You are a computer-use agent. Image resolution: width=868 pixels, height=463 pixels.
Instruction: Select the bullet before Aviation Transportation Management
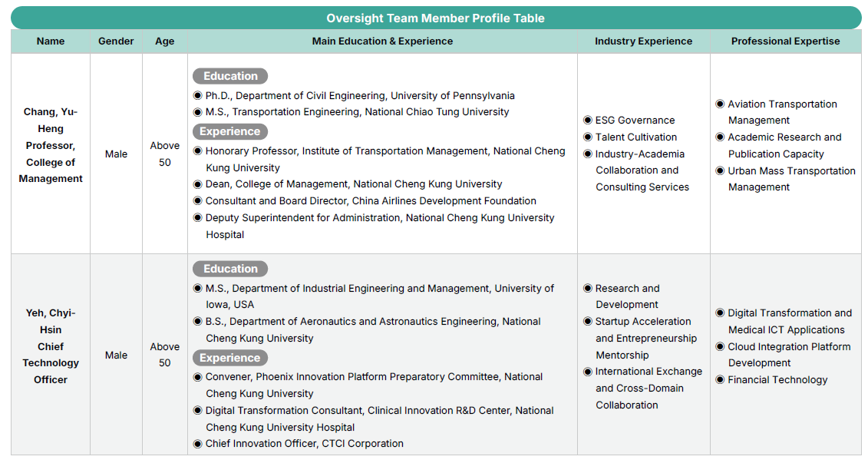720,104
